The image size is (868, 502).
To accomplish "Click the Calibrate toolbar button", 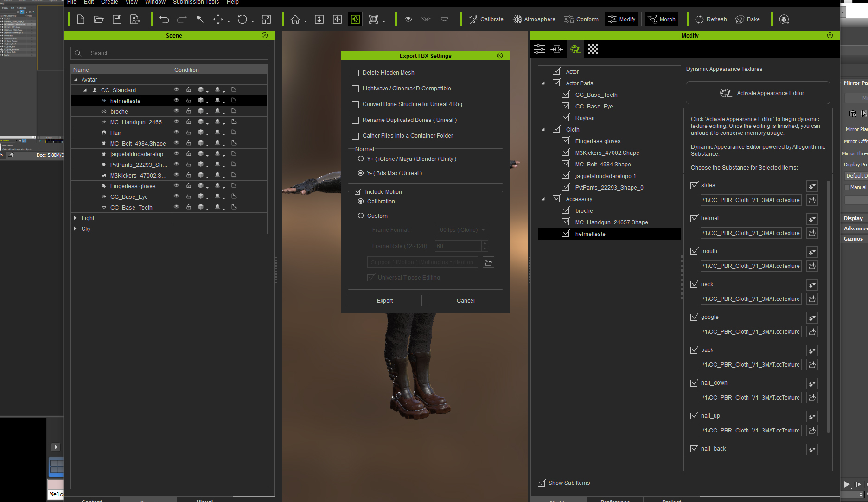I will [486, 19].
